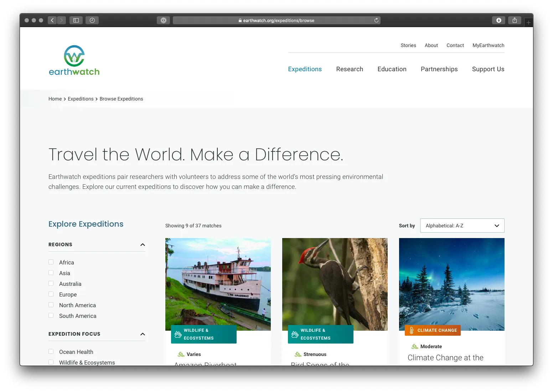Open the Research main menu
Viewport: 553px width, 392px height.
point(350,69)
